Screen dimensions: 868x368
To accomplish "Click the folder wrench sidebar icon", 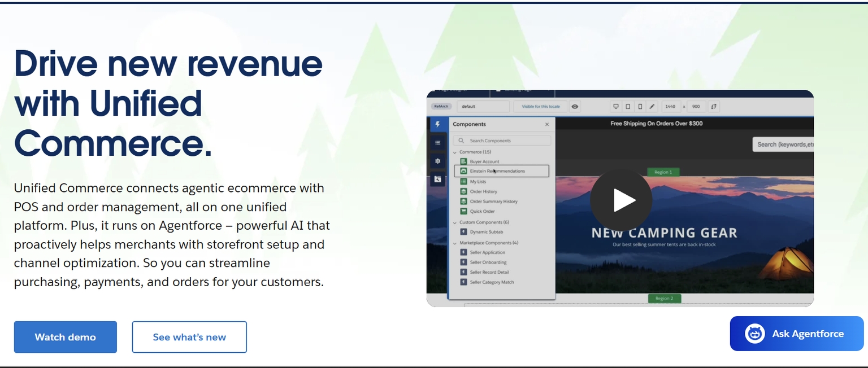I will click(x=437, y=179).
